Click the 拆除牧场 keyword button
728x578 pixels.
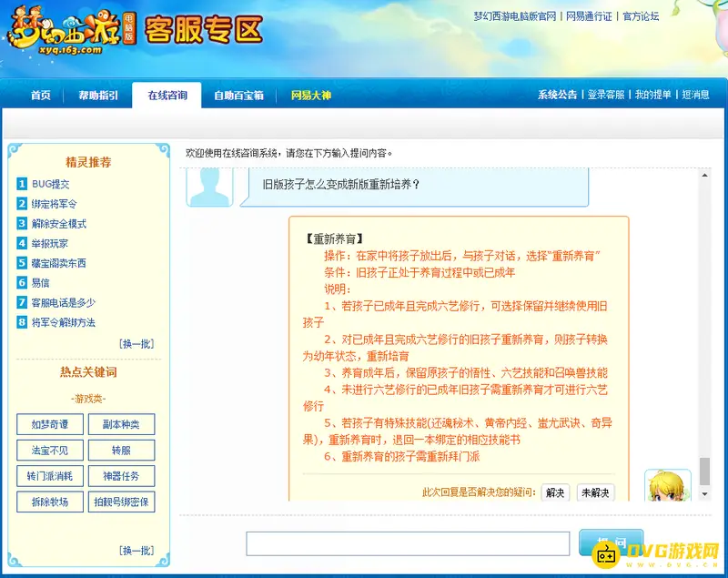coord(50,502)
